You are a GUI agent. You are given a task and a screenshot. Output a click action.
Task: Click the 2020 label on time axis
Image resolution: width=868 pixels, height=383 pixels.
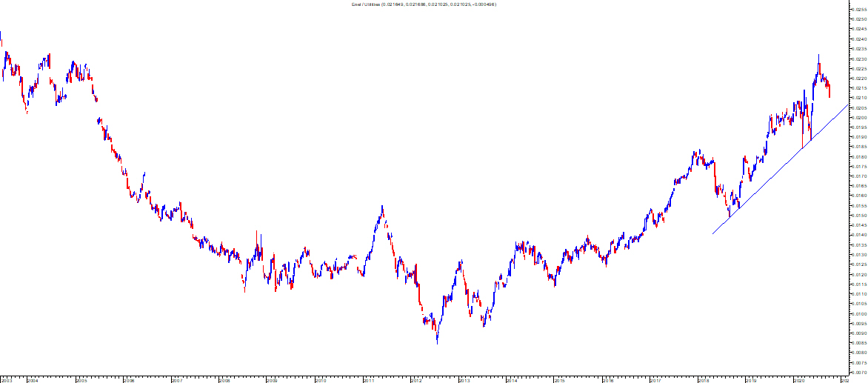[800, 380]
